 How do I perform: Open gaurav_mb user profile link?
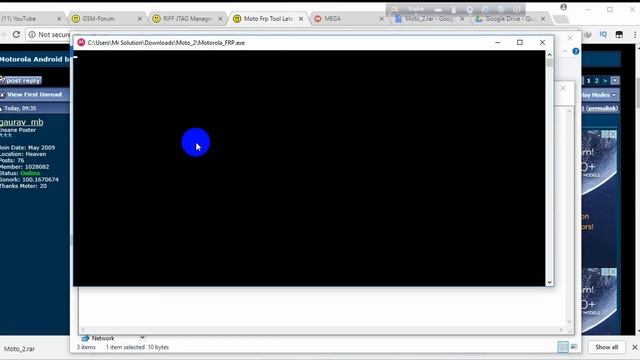[x=22, y=122]
